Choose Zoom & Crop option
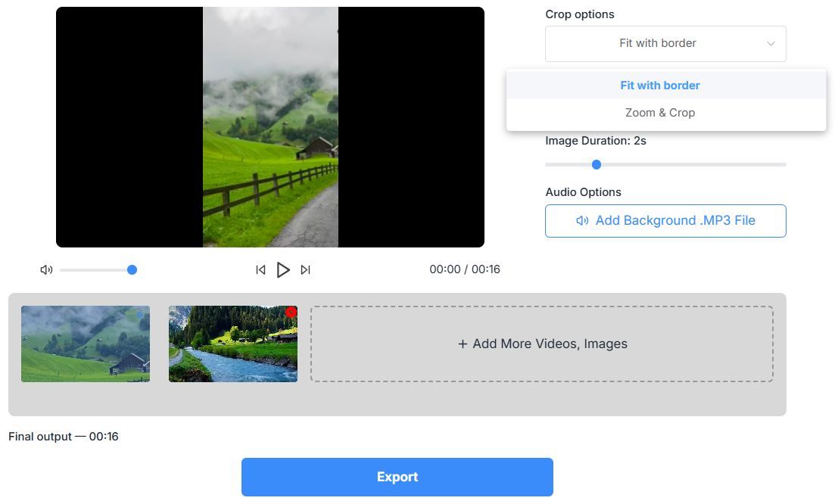Viewport: 838px width, 504px height. 665,113
